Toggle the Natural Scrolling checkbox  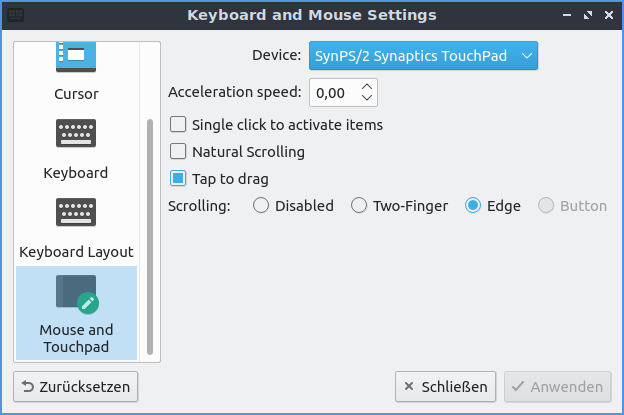point(178,152)
